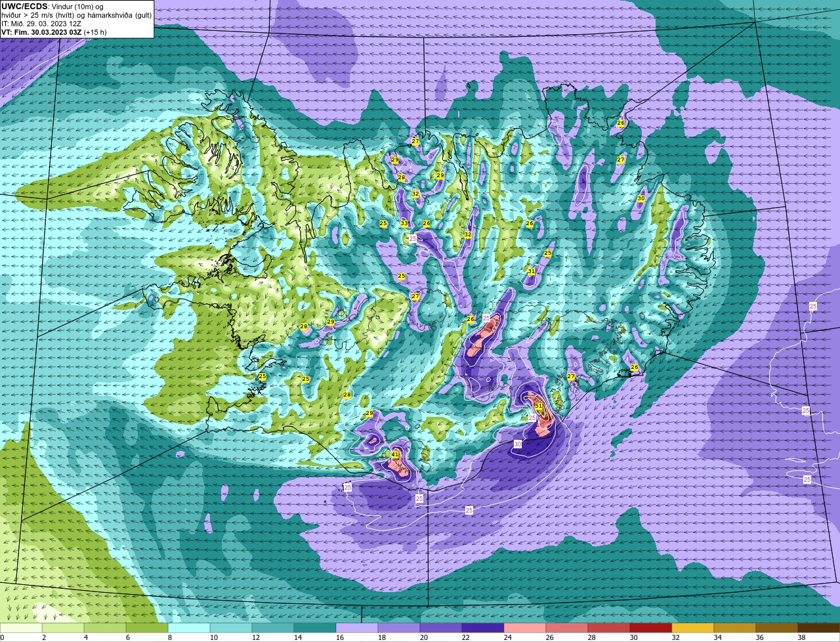Click the yellow gust label 31
Image resolution: width=840 pixels, height=642 pixels.
(532, 272)
